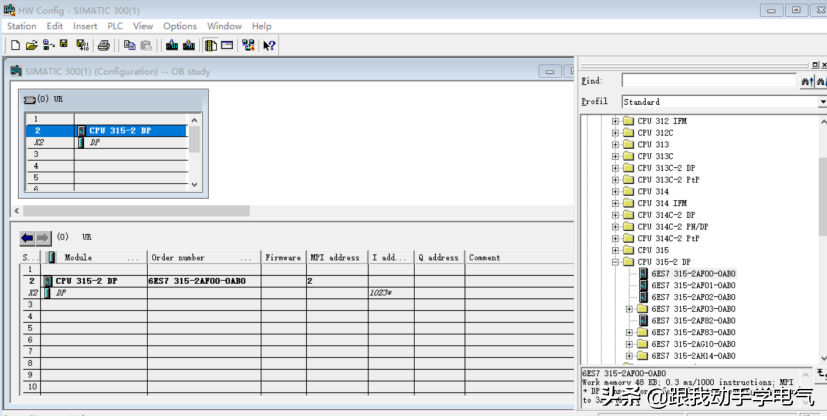Screen dimensions: 827x420
Task: Click the Configure Network toolbar icon
Action: (248, 45)
